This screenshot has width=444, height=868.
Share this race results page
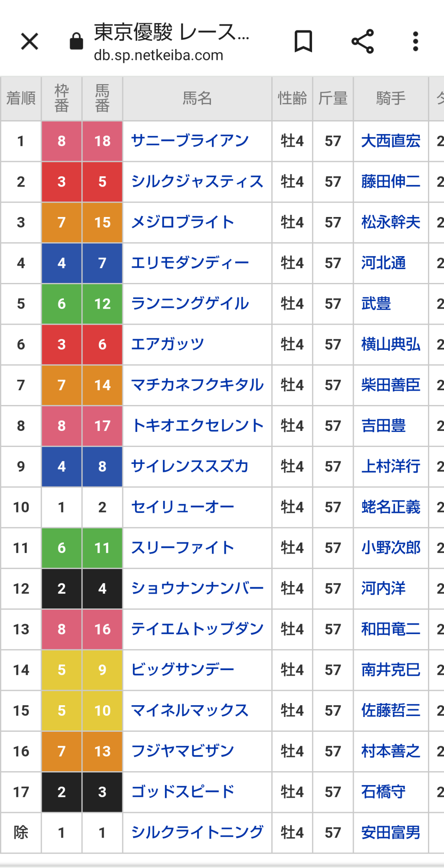pyautogui.click(x=362, y=42)
